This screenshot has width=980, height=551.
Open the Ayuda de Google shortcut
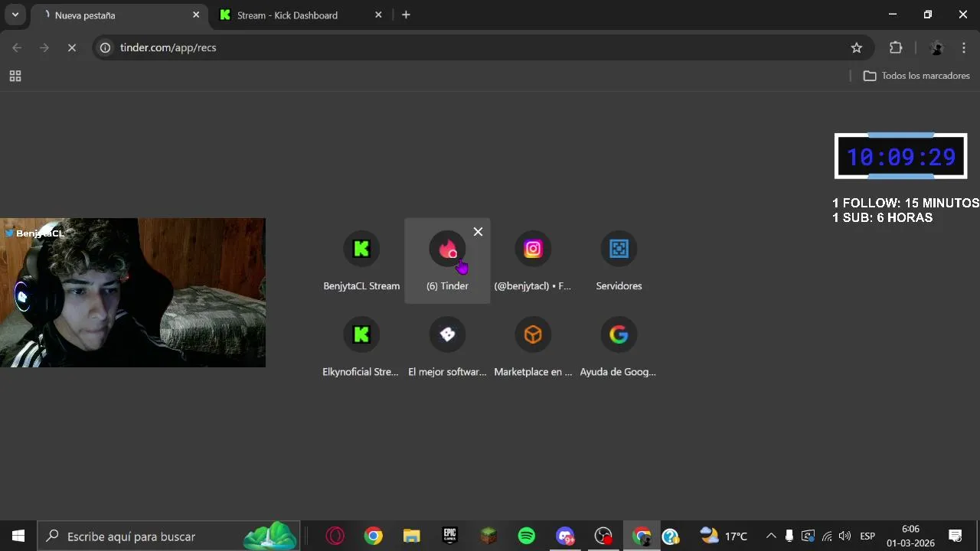[619, 347]
